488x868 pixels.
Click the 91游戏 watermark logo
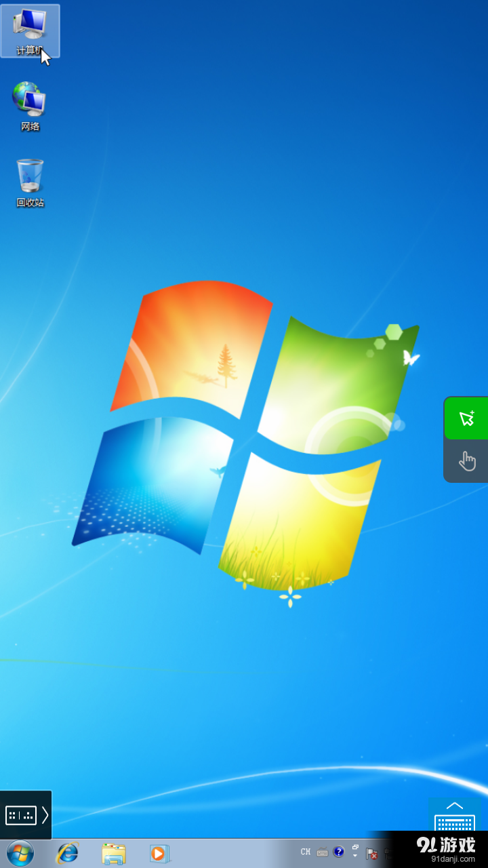pos(446,848)
